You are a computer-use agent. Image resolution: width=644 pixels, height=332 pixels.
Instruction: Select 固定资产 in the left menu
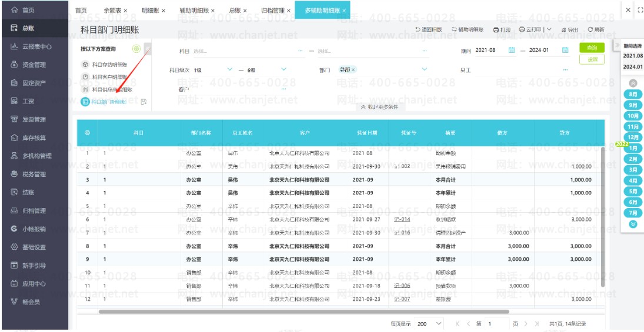(34, 83)
